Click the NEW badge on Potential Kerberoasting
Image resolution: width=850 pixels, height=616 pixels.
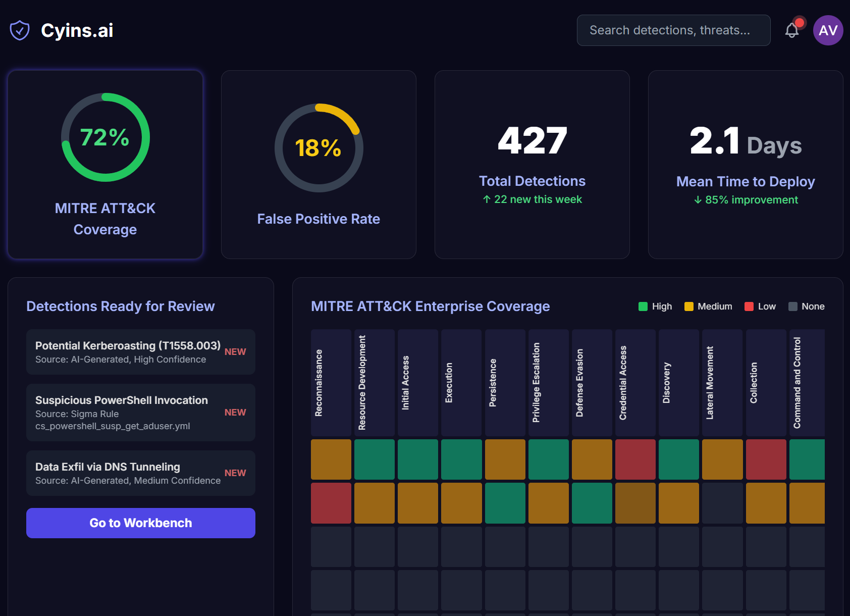235,352
